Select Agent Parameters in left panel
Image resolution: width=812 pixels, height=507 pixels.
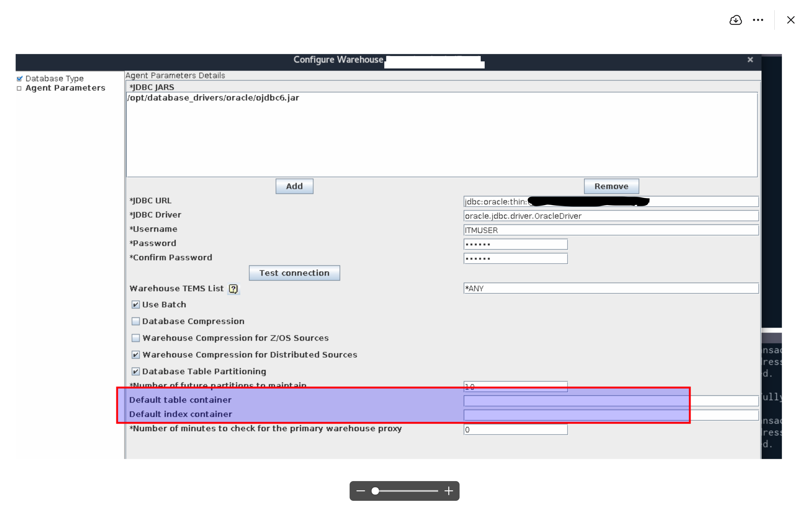pyautogui.click(x=65, y=88)
